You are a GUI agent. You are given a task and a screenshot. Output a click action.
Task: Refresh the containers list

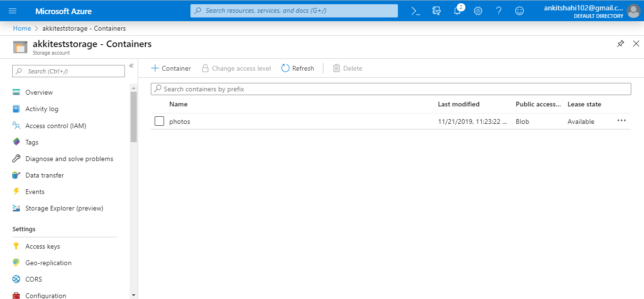tap(297, 68)
